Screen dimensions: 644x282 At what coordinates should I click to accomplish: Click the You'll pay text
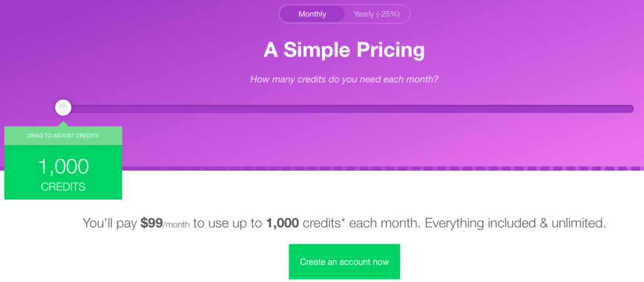(109, 224)
